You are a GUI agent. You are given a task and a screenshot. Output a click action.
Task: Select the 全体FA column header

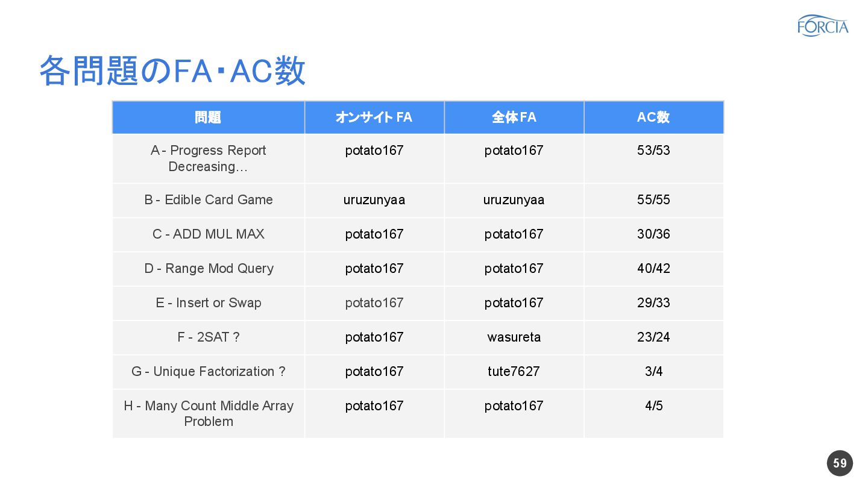[514, 117]
